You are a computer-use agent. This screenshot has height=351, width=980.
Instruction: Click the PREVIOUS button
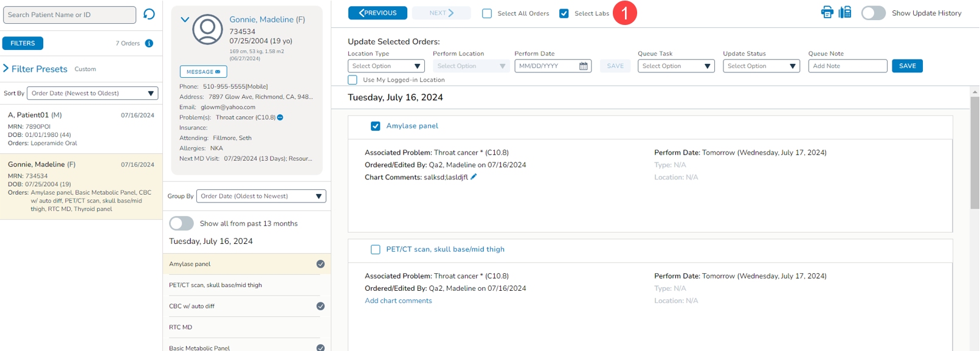coord(378,13)
